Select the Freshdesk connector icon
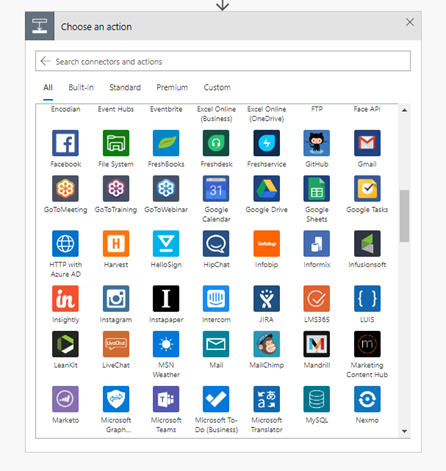Screen dimensions: 446x471 pyautogui.click(x=216, y=143)
